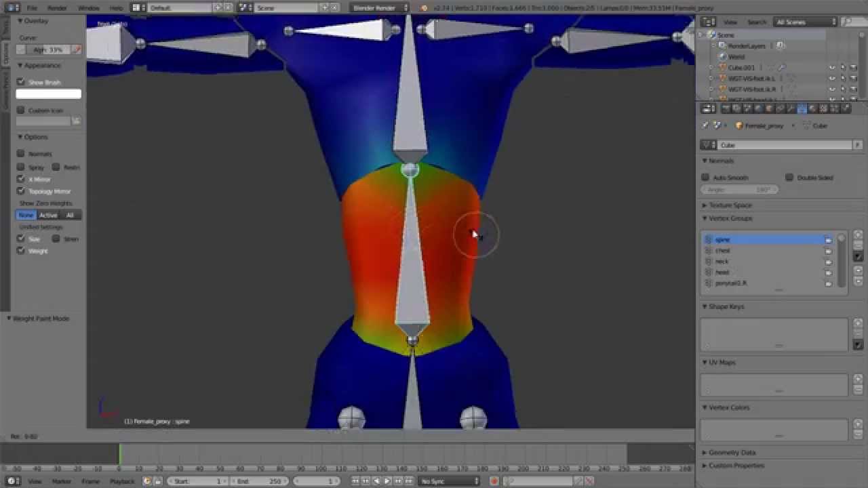Open the No Sync playback dropdown
The width and height of the screenshot is (868, 488).
[x=449, y=481]
